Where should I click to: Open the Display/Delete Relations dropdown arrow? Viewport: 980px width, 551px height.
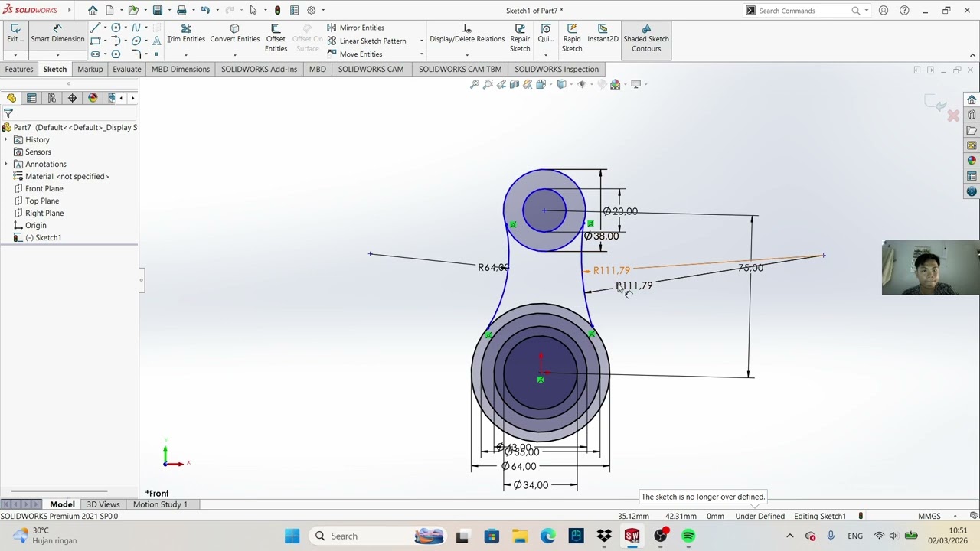pos(467,55)
